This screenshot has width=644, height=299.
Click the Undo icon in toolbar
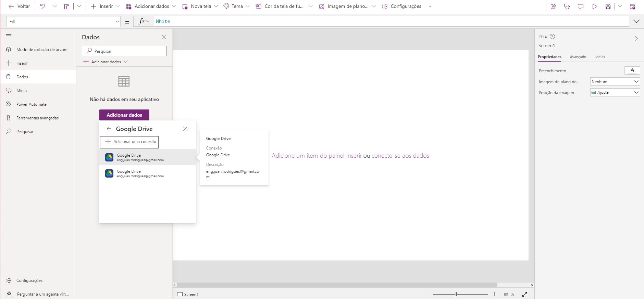[x=42, y=6]
